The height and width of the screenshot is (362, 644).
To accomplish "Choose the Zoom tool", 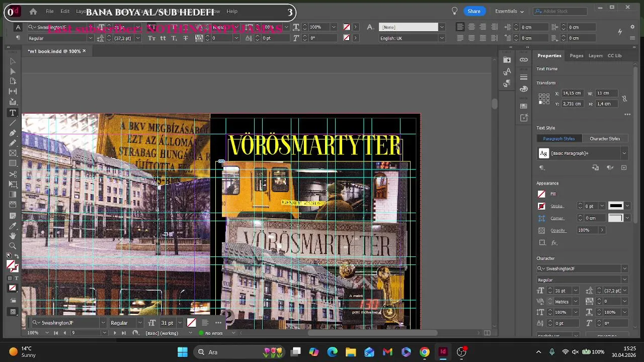I will pos(13,246).
